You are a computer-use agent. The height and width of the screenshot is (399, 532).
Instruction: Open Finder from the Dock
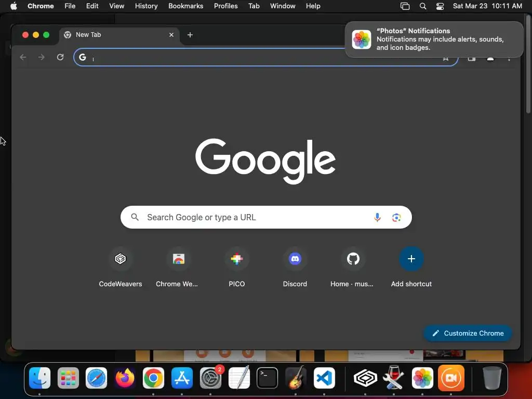(x=39, y=378)
